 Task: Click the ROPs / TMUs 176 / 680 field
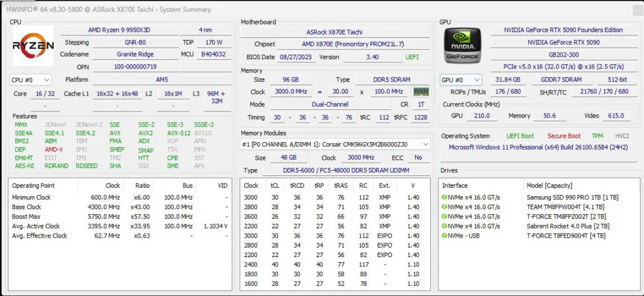click(x=508, y=92)
